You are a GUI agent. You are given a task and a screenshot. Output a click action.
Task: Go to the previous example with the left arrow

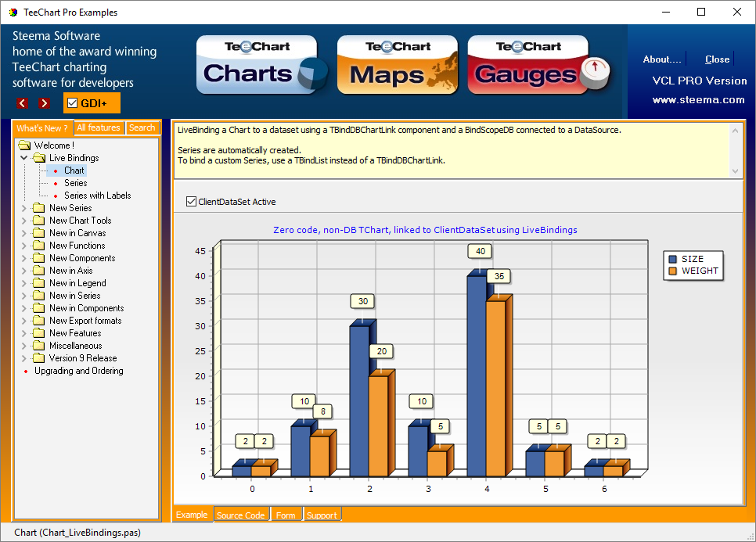[22, 103]
